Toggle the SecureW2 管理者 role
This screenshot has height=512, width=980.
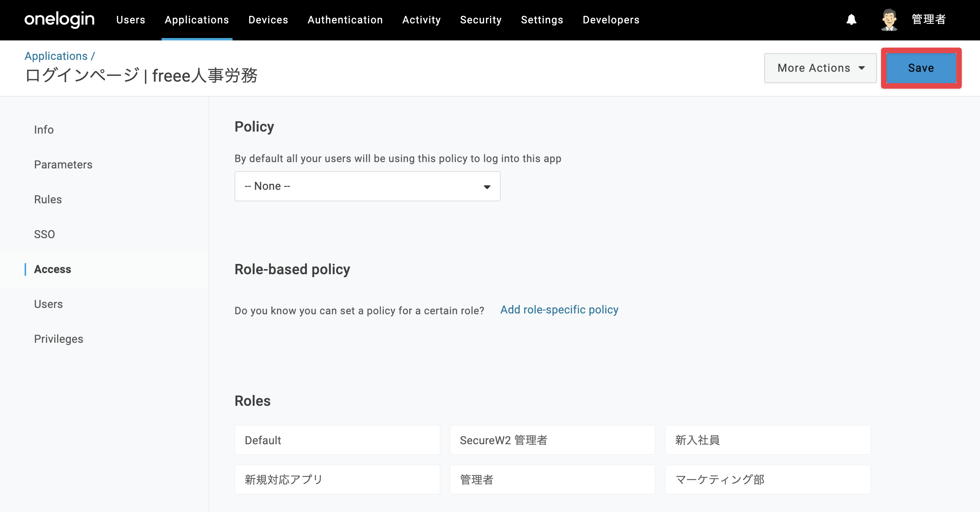pos(552,440)
